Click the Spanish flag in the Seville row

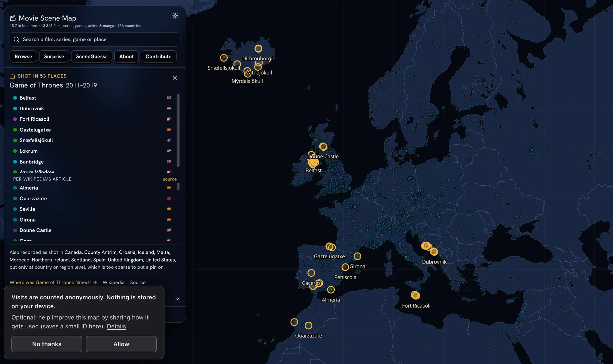169,209
